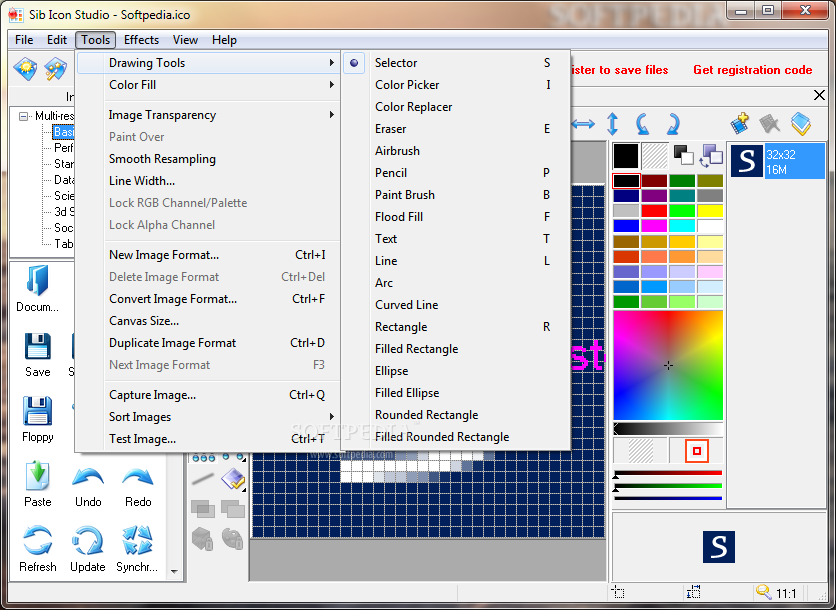Click the default black-and-white colors icon
The image size is (836, 610).
coord(683,155)
